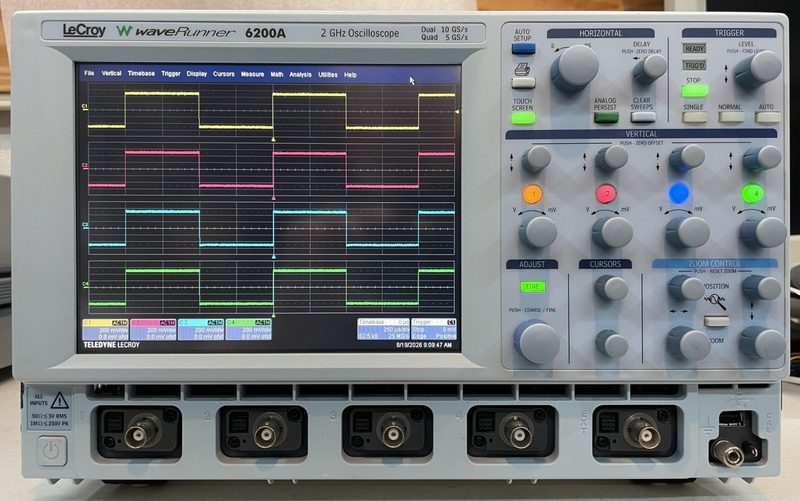Toggle the red channel 2 button
This screenshot has width=800, height=501.
[x=606, y=193]
